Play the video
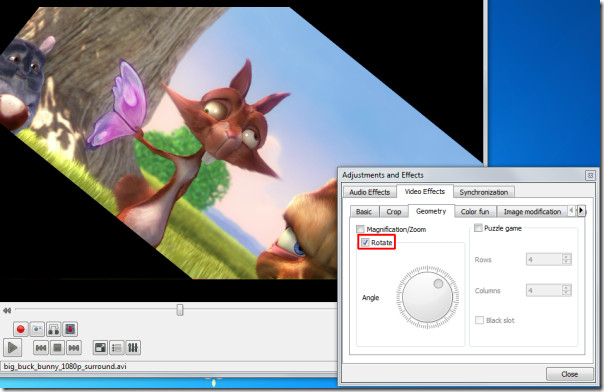 12,348
